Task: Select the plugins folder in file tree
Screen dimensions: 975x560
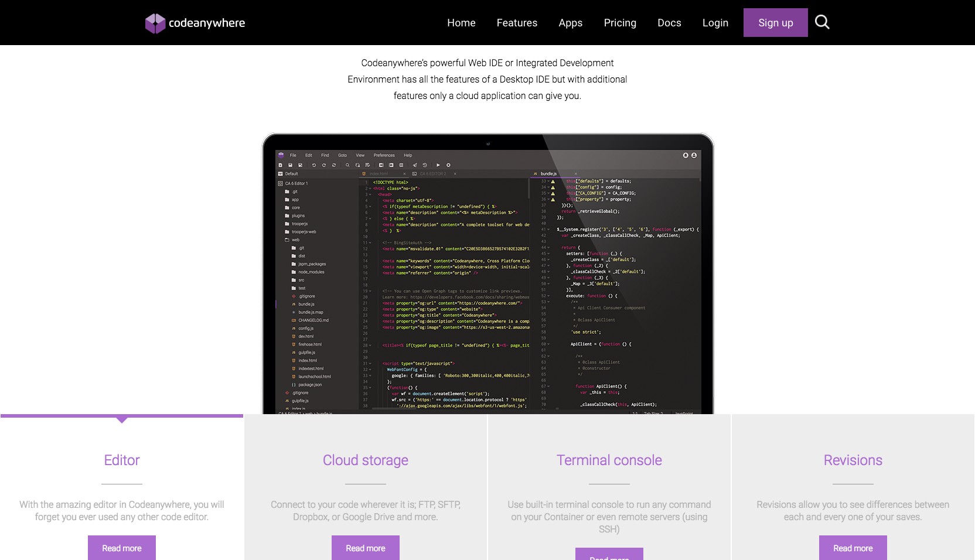Action: coord(298,216)
